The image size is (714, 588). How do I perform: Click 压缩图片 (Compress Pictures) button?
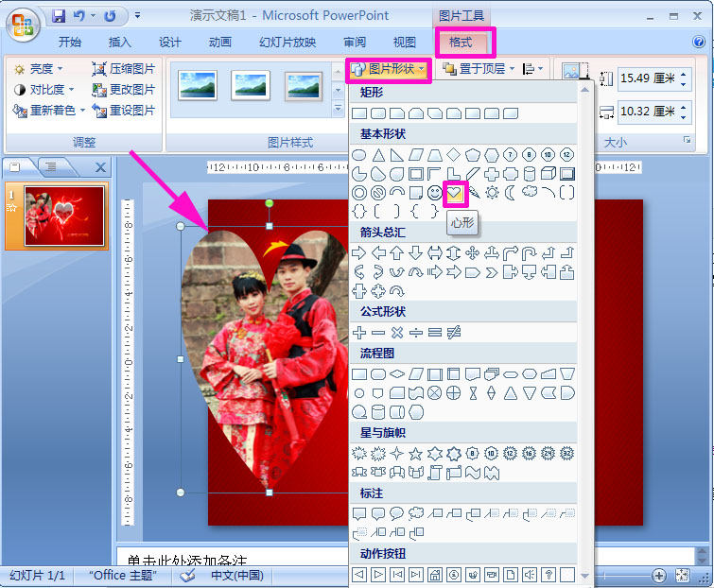point(124,69)
